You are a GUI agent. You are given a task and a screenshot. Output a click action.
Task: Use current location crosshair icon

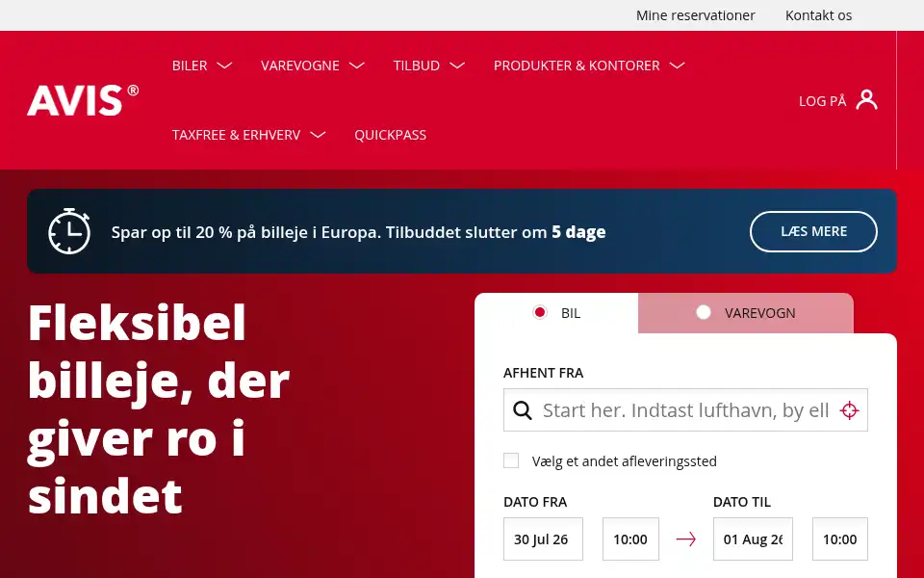tap(849, 410)
